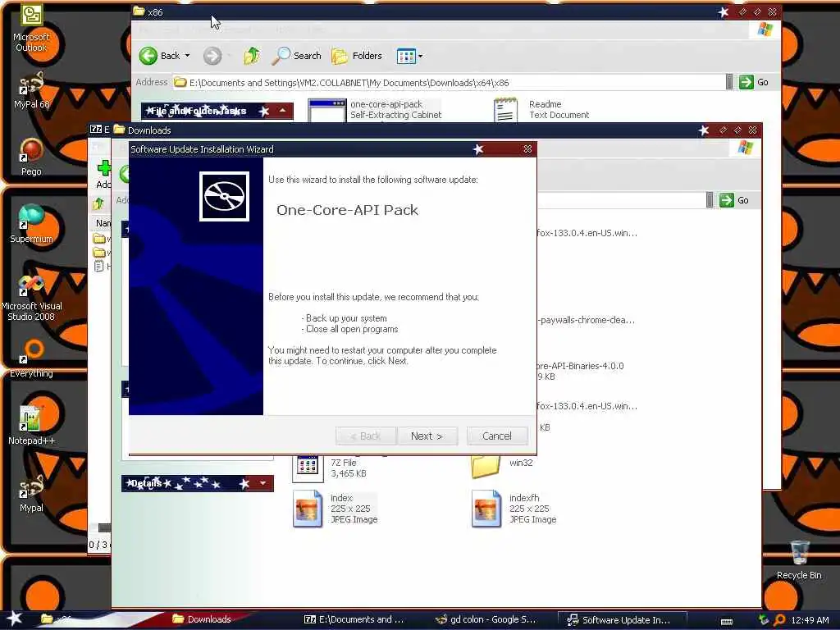This screenshot has height=630, width=840.
Task: Open Search in x86 window toolbar
Action: [296, 56]
